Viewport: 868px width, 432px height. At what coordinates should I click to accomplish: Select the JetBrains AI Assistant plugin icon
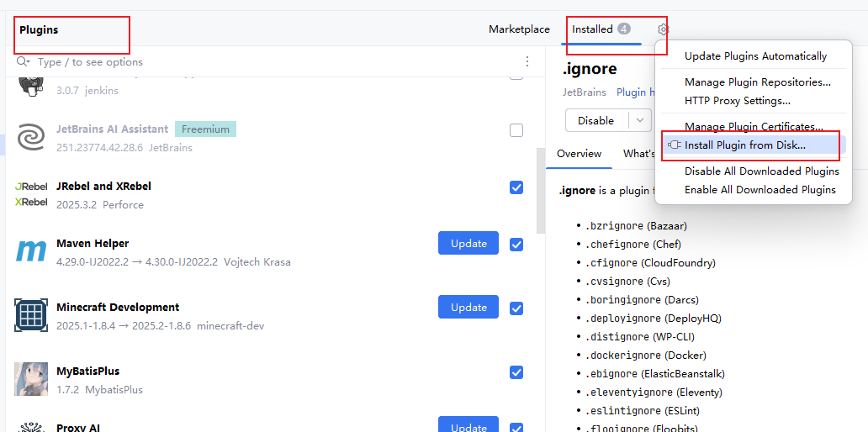(x=31, y=137)
